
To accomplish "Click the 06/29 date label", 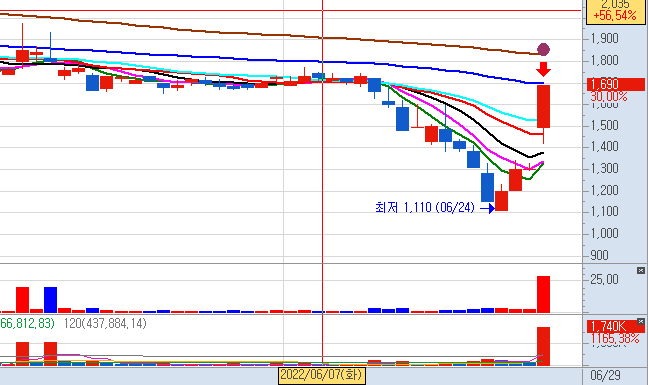I will (605, 375).
